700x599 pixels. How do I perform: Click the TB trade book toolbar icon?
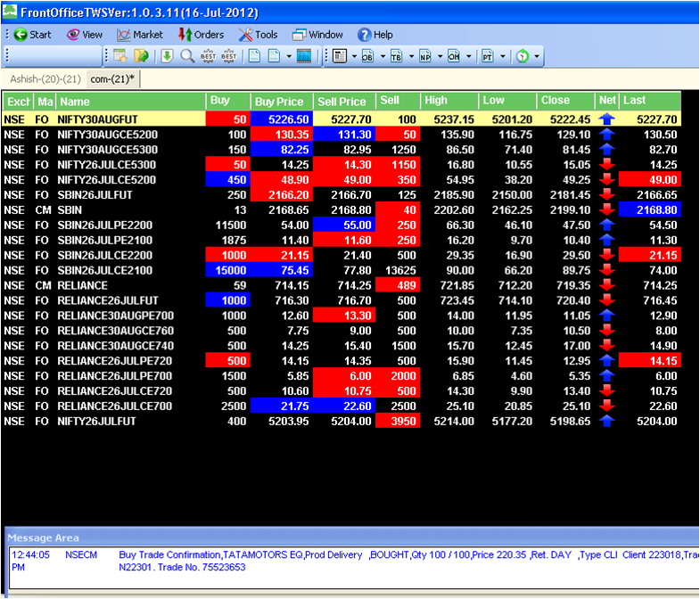point(396,56)
